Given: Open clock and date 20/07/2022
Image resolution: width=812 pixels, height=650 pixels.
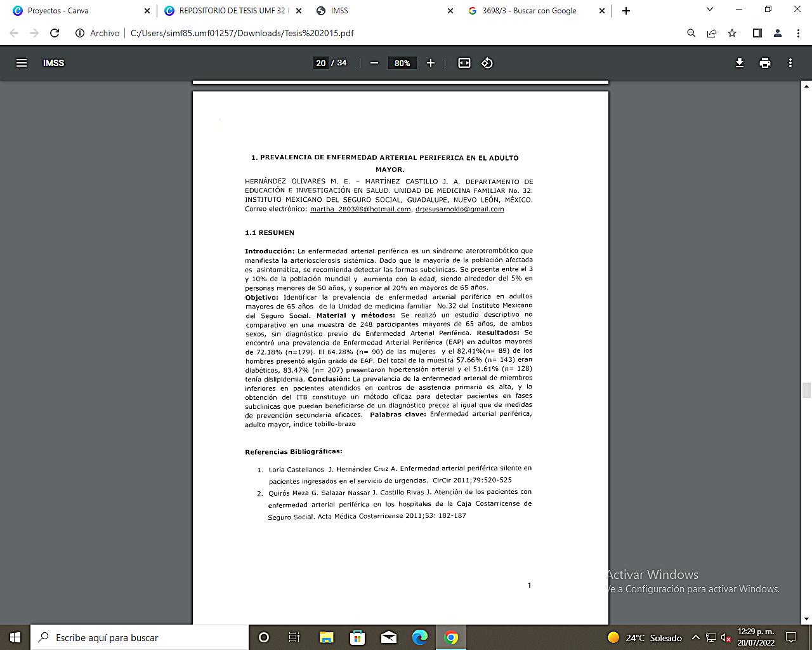Looking at the screenshot, I should point(756,637).
